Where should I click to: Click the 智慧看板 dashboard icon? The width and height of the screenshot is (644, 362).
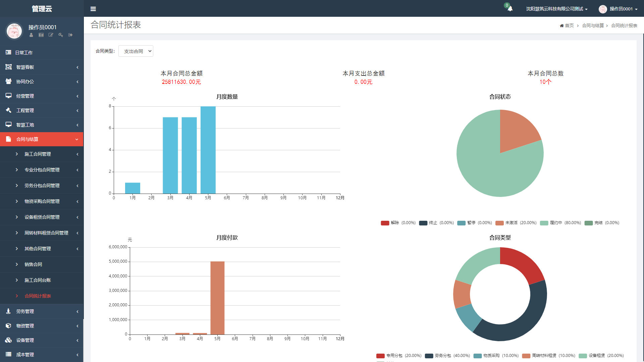coord(8,67)
